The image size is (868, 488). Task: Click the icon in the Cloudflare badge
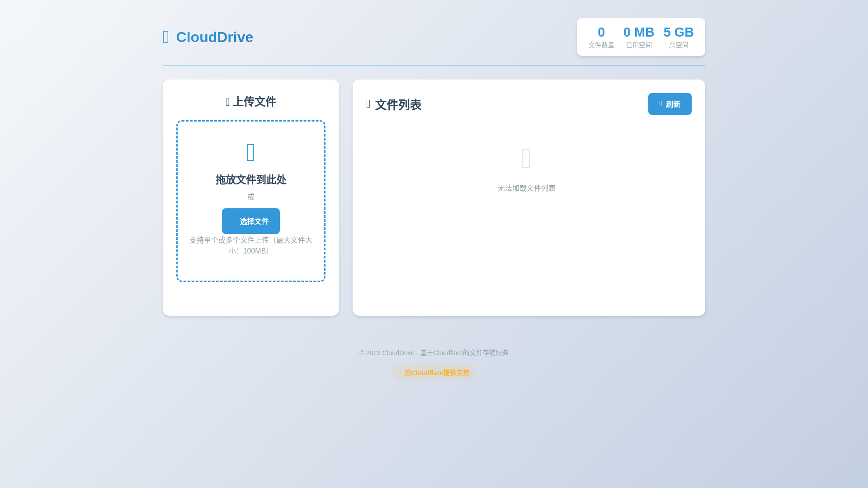(x=400, y=372)
